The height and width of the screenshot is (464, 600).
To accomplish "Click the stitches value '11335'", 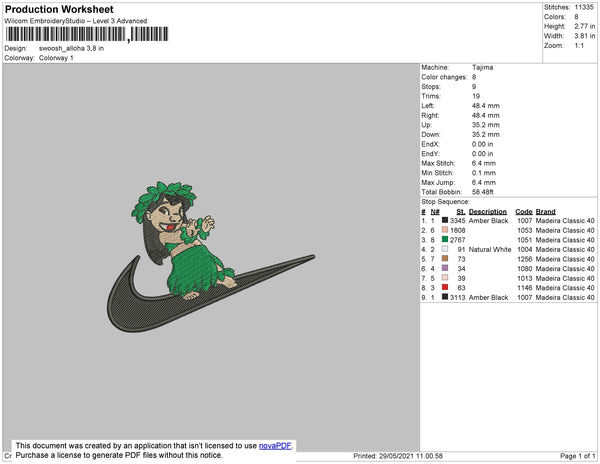I will [584, 7].
